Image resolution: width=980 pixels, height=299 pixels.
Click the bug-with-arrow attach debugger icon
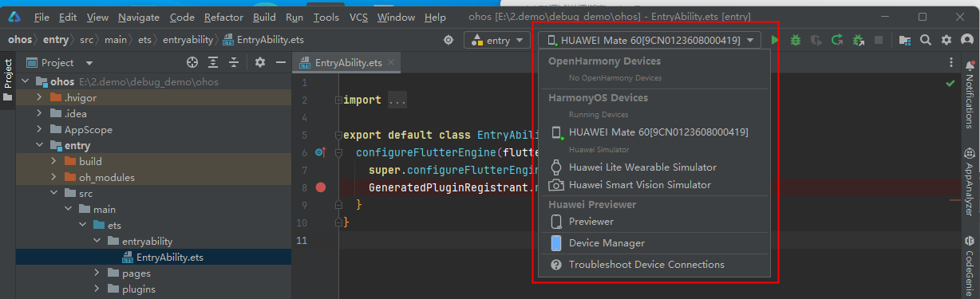click(858, 40)
